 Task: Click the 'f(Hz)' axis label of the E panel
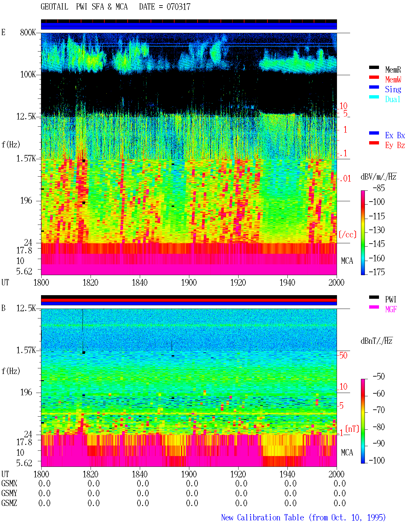tap(11, 144)
